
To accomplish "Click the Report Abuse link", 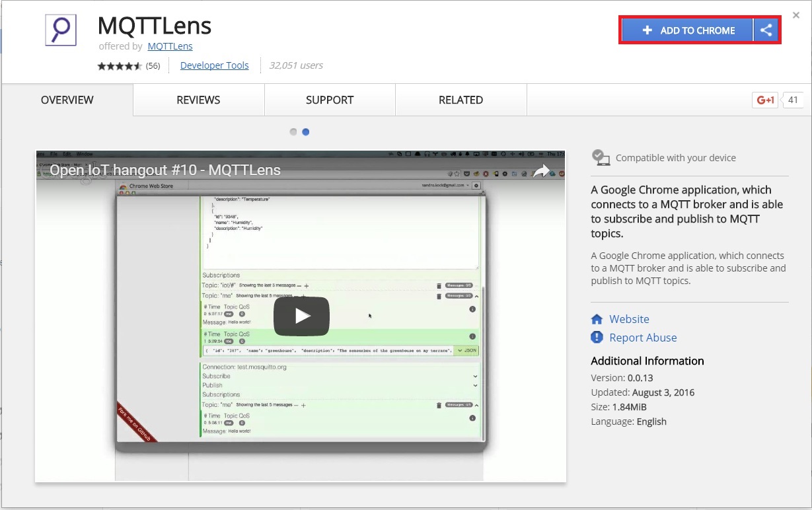I will [643, 338].
